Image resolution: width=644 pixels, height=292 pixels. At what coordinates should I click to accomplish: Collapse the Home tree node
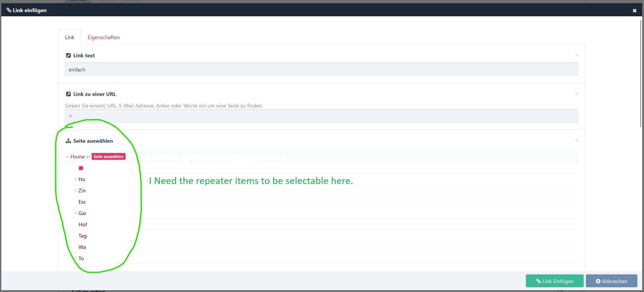68,157
